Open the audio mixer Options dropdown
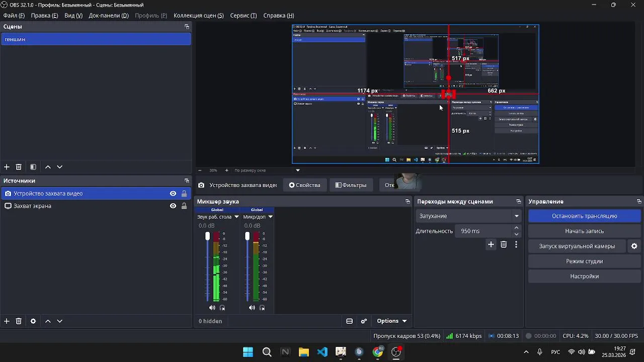Viewport: 644px width, 362px height. pos(391,321)
